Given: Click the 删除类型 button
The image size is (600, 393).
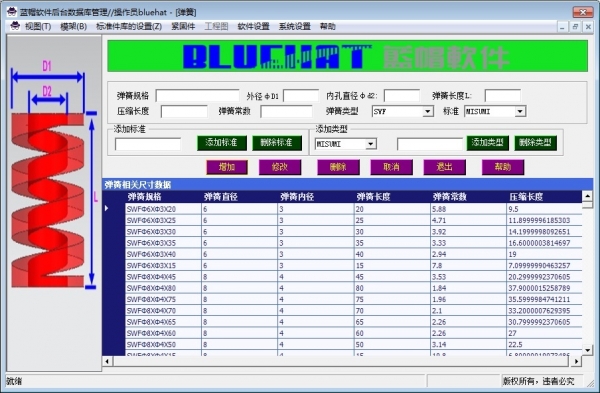Looking at the screenshot, I should 535,143.
